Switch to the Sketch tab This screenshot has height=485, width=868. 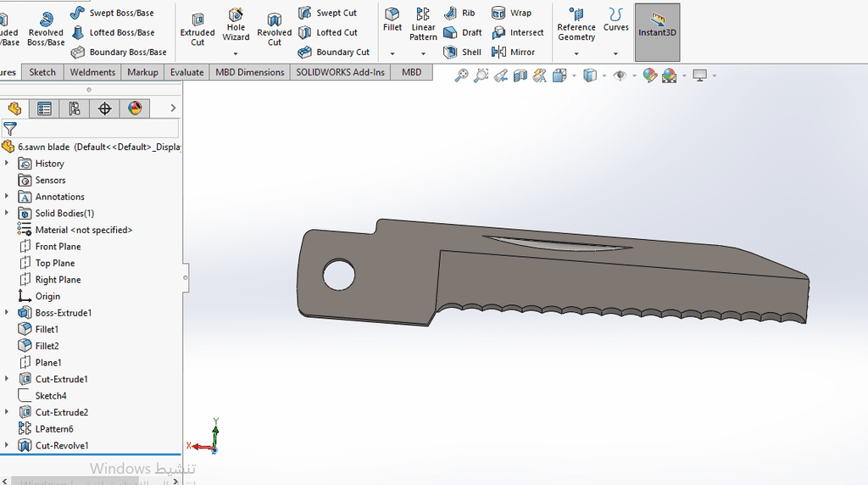pyautogui.click(x=42, y=73)
